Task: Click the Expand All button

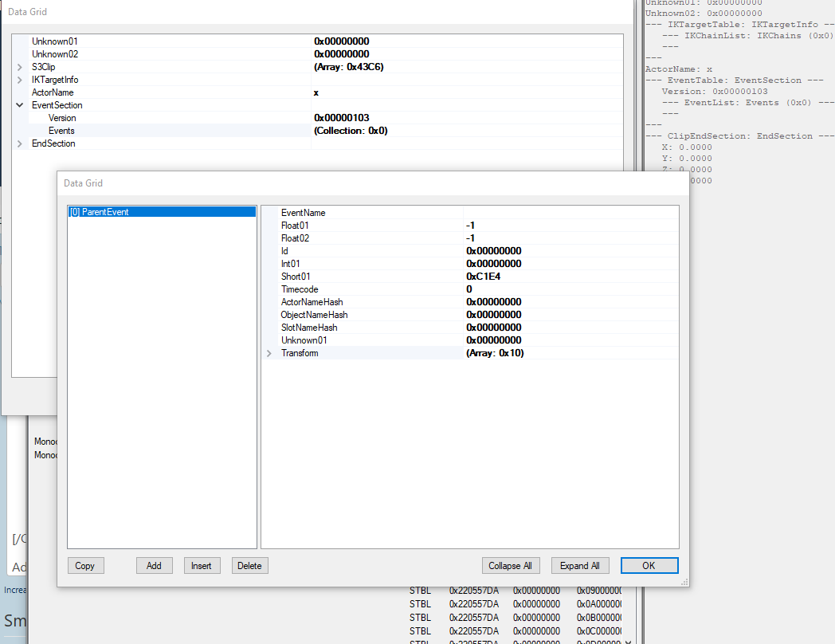Action: tap(579, 566)
